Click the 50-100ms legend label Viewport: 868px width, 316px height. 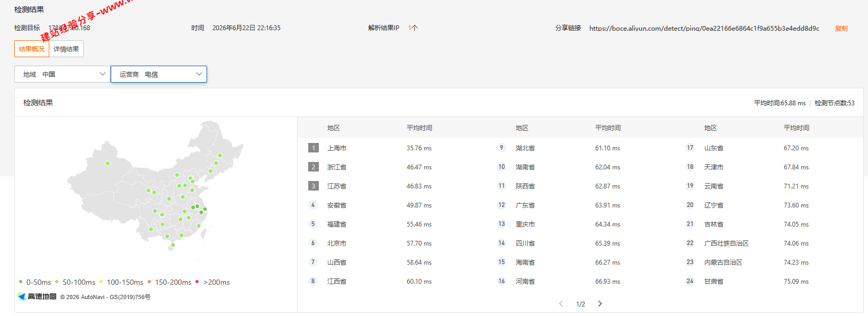[x=79, y=283]
